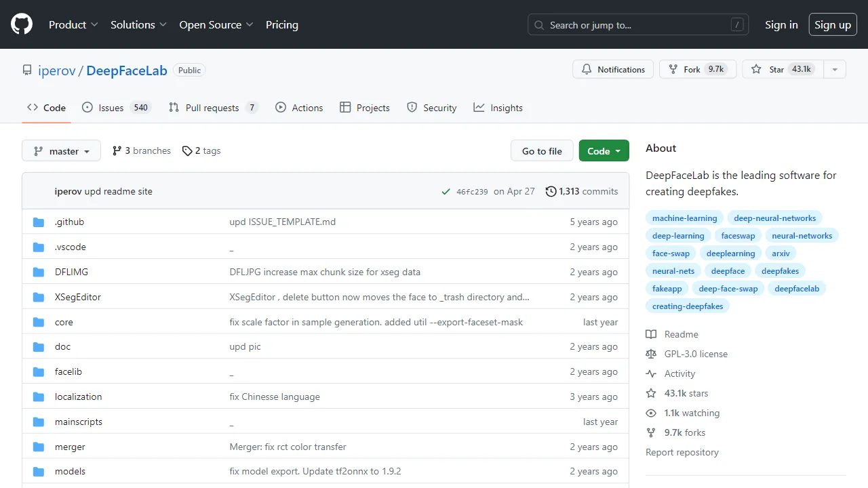Open the Issues tab
Image resolution: width=868 pixels, height=488 pixels.
pyautogui.click(x=116, y=108)
